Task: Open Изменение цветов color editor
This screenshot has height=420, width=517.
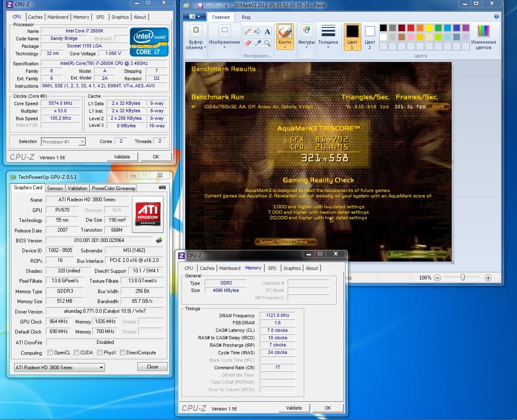Action: [x=483, y=37]
